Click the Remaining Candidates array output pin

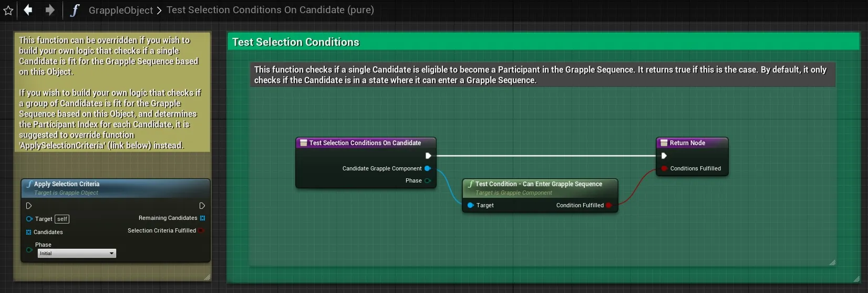(202, 218)
